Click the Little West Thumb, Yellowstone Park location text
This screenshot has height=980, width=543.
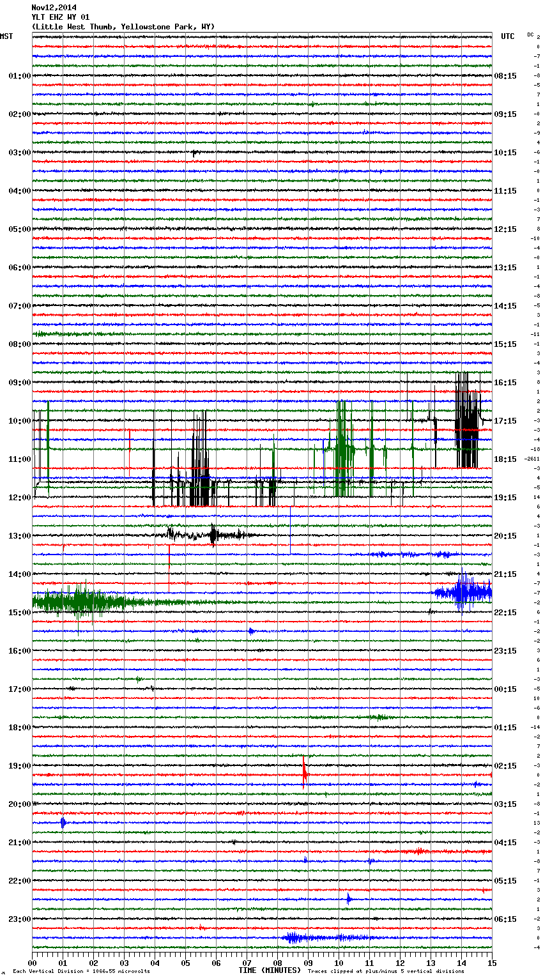coord(123,27)
